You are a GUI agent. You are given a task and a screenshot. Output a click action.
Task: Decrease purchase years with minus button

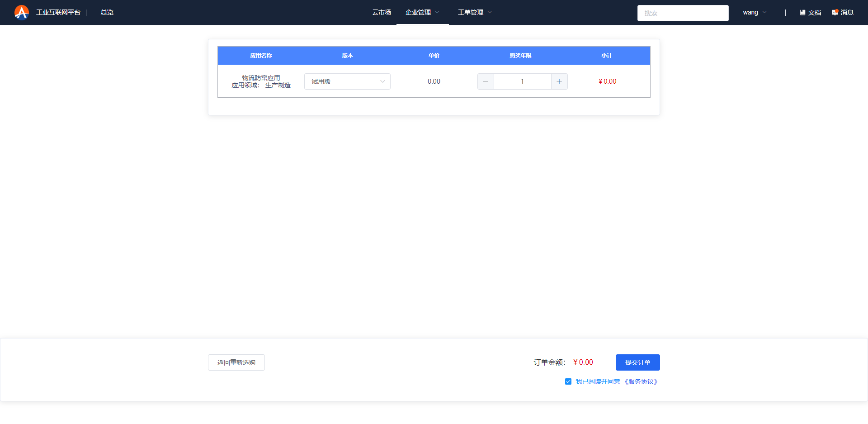pos(486,81)
